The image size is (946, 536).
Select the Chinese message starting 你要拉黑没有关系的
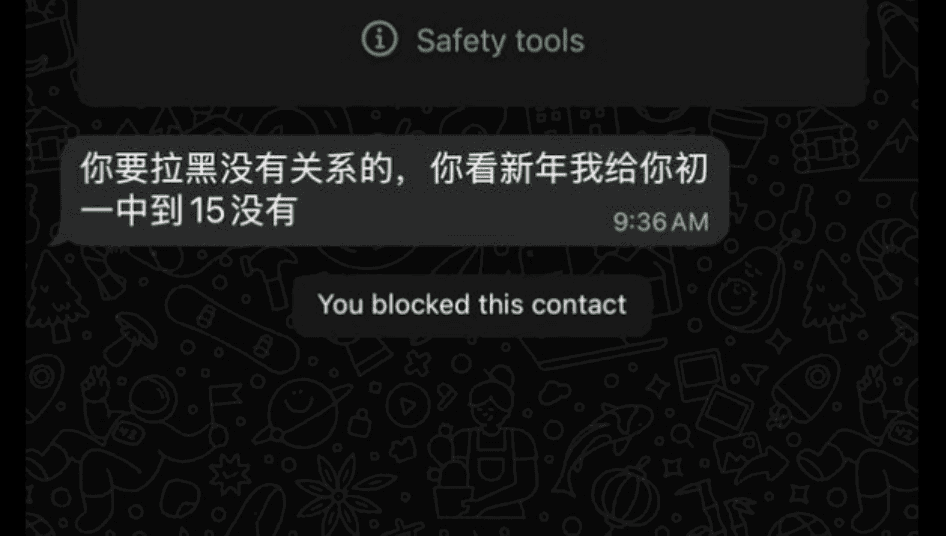pyautogui.click(x=395, y=190)
